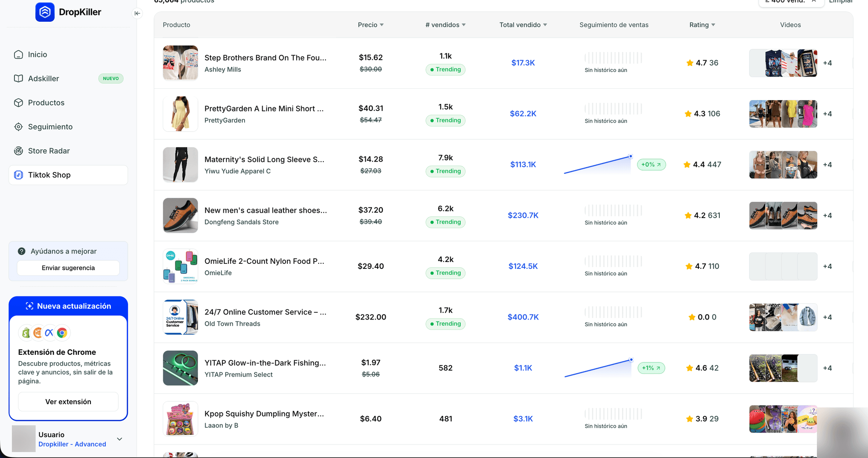Click the help question mark icon
Viewport: 868px width, 458px height.
coord(21,251)
